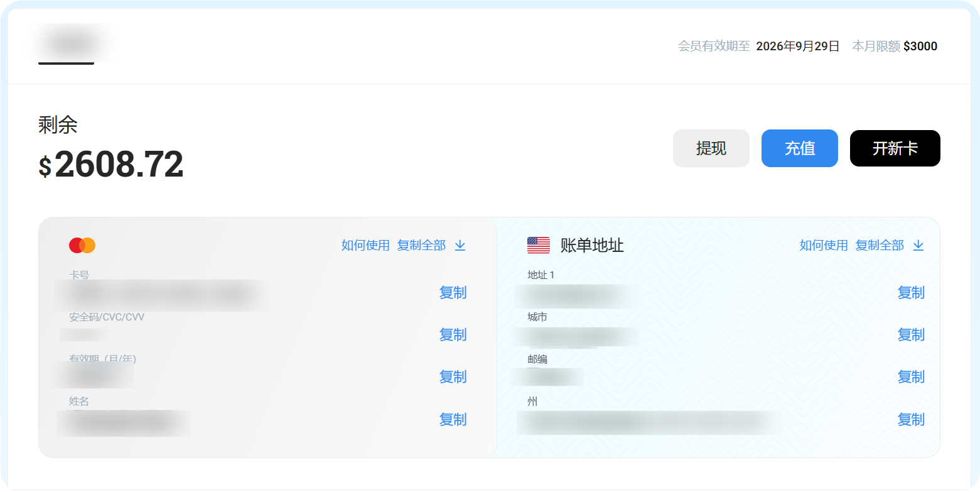980x492 pixels.
Task: Click the download arrow in the card panel
Action: 460,245
